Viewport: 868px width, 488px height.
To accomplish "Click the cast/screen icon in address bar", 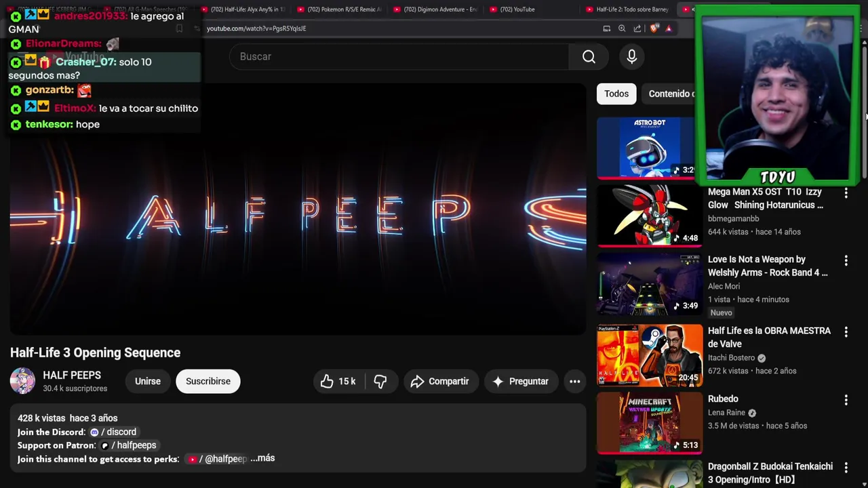I will (x=606, y=28).
